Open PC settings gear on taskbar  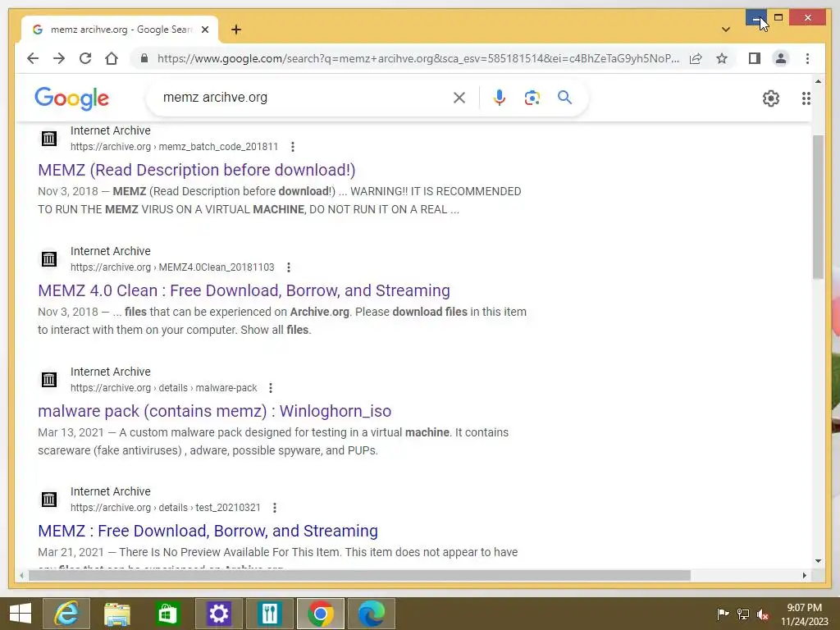(218, 614)
